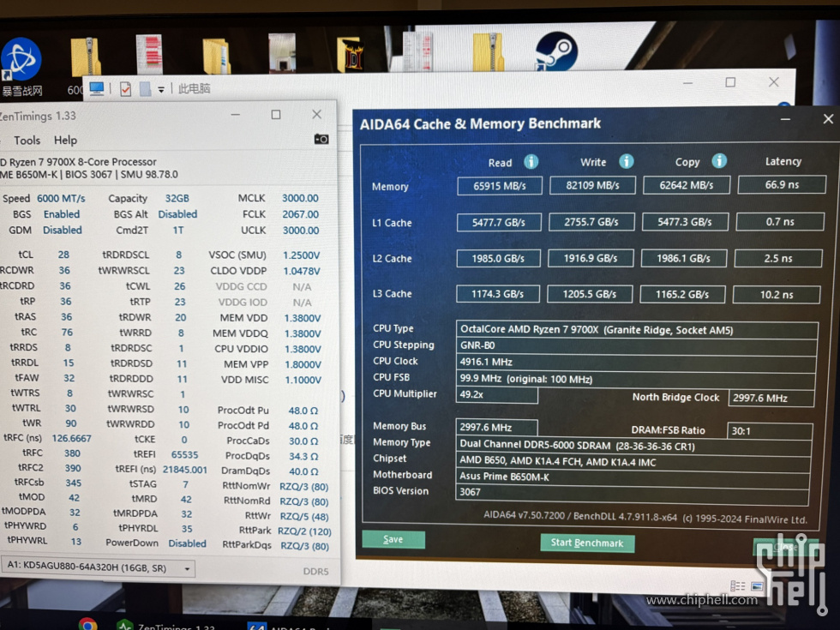Click the New Folder icon in Explorer title bar
The width and height of the screenshot is (840, 630).
[145, 89]
